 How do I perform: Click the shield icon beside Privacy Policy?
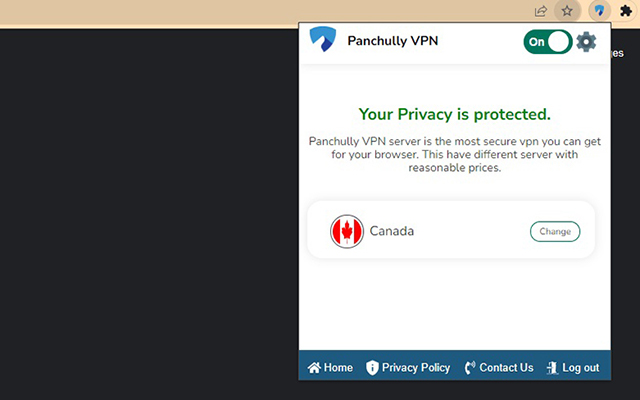tap(372, 368)
